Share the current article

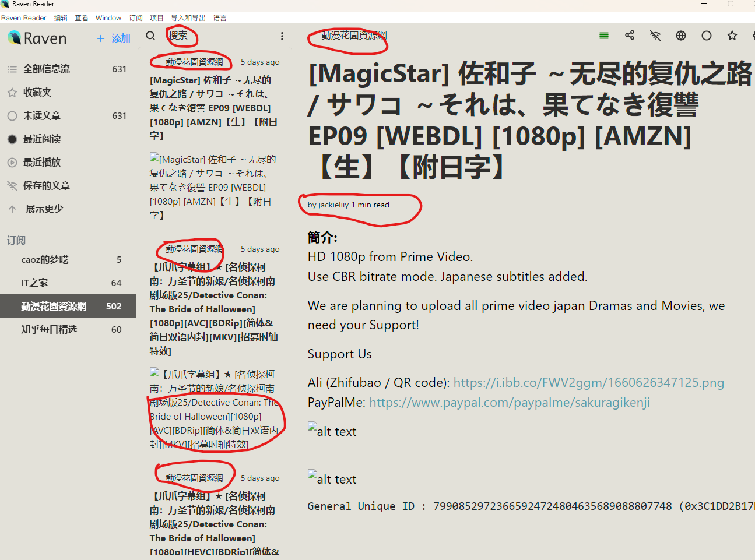[630, 36]
